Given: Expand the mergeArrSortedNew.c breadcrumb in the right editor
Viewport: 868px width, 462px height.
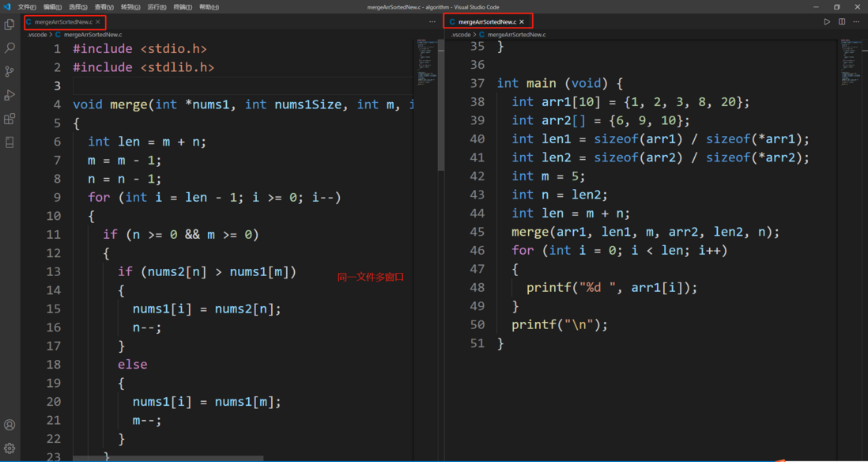Looking at the screenshot, I should 516,34.
